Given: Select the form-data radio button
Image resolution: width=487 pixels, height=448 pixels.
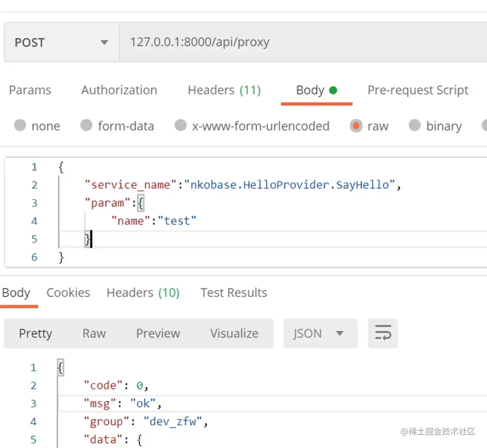Looking at the screenshot, I should pyautogui.click(x=86, y=125).
